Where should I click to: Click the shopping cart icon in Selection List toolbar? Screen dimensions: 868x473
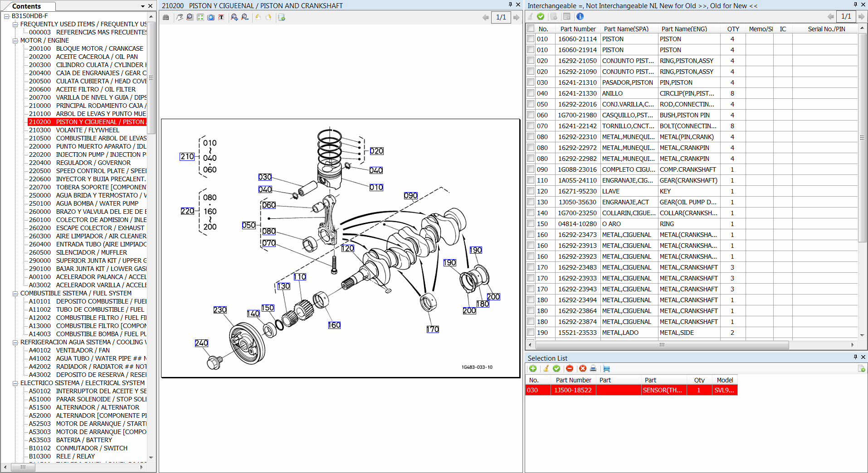[x=607, y=368]
